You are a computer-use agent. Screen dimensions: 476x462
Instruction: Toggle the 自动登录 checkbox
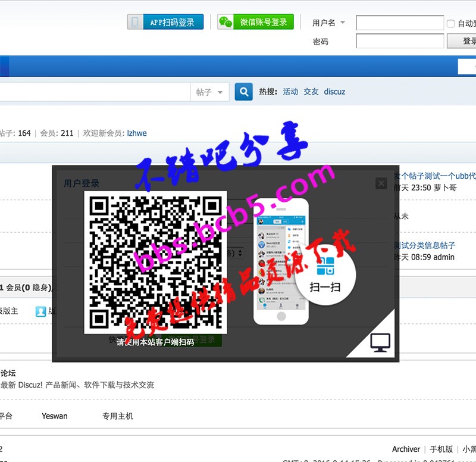(x=450, y=23)
